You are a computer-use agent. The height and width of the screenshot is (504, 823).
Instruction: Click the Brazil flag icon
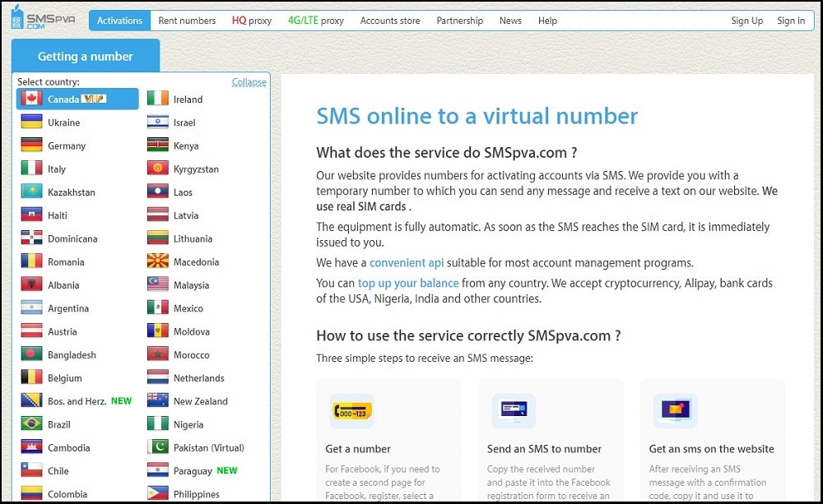coord(31,423)
